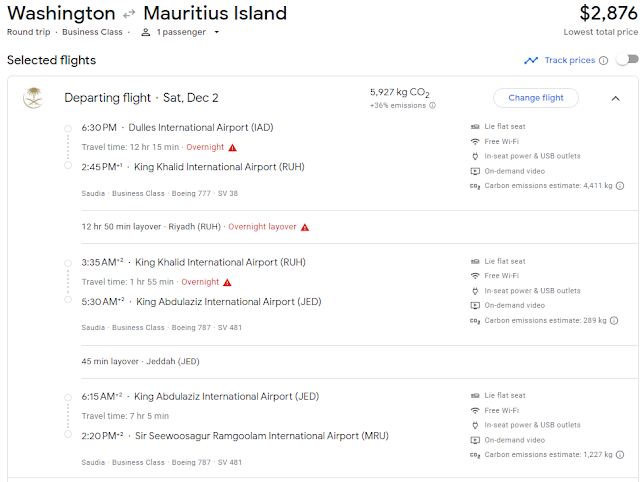Screen dimensions: 640x482
Task: Click the Business Class label in header
Action: pyautogui.click(x=92, y=32)
